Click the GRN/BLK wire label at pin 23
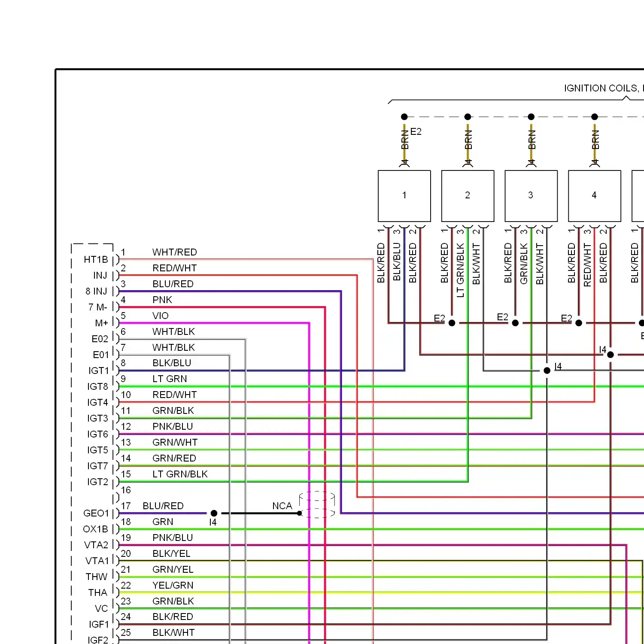The width and height of the screenshot is (644, 644). [x=173, y=601]
